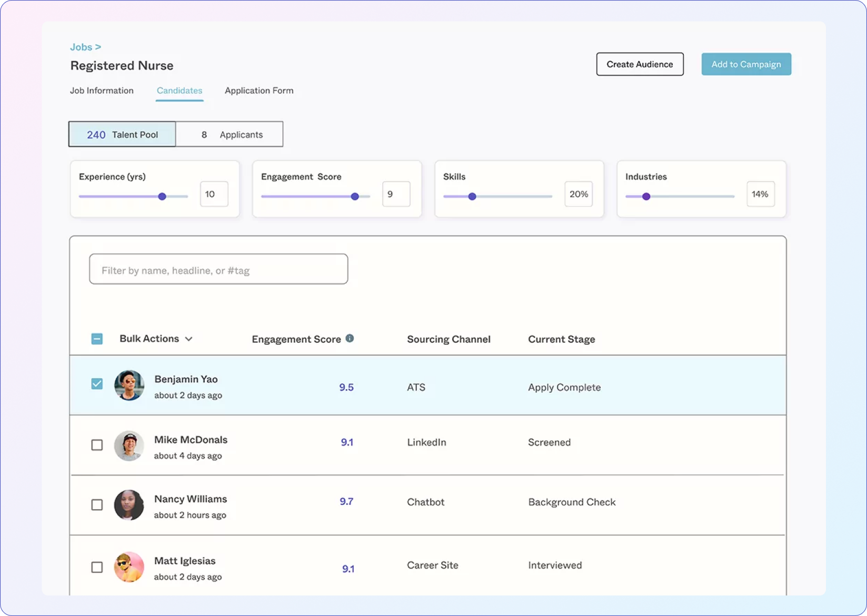Click the Add to Campaign button
Image resolution: width=867 pixels, height=616 pixels.
[746, 64]
